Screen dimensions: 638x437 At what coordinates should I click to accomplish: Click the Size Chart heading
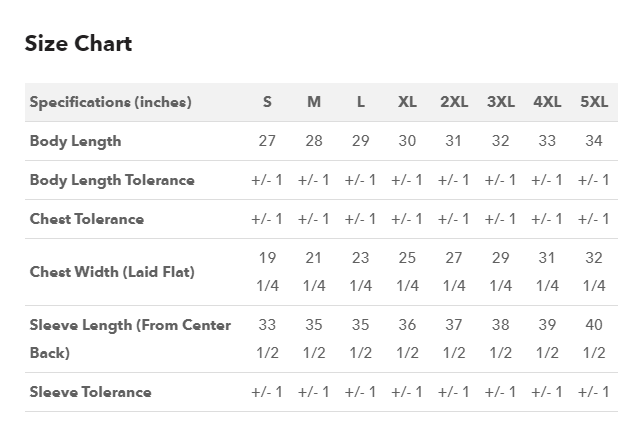(78, 44)
